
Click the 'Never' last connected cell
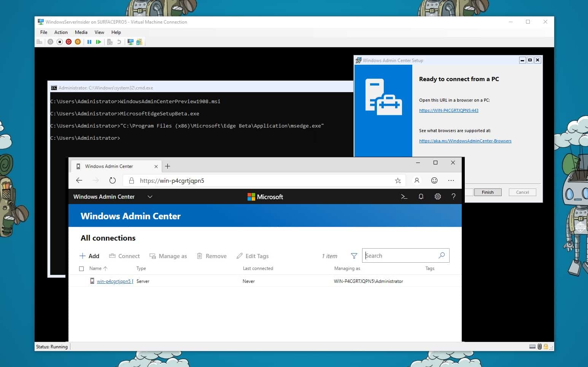click(x=249, y=281)
